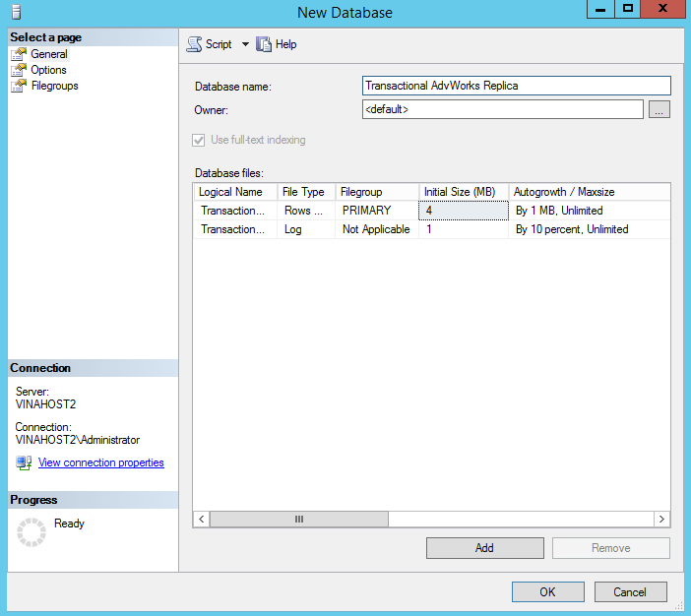Image resolution: width=691 pixels, height=616 pixels.
Task: Click the Database name input field
Action: click(x=516, y=86)
